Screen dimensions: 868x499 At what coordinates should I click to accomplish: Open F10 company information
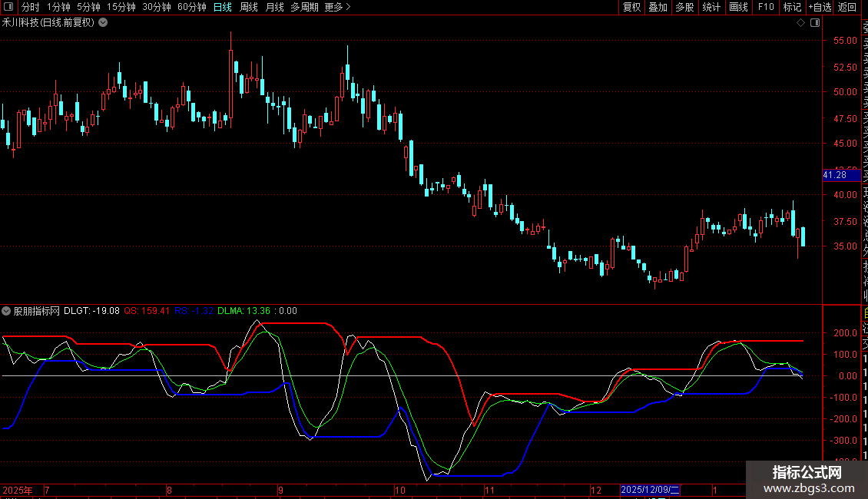coord(766,7)
